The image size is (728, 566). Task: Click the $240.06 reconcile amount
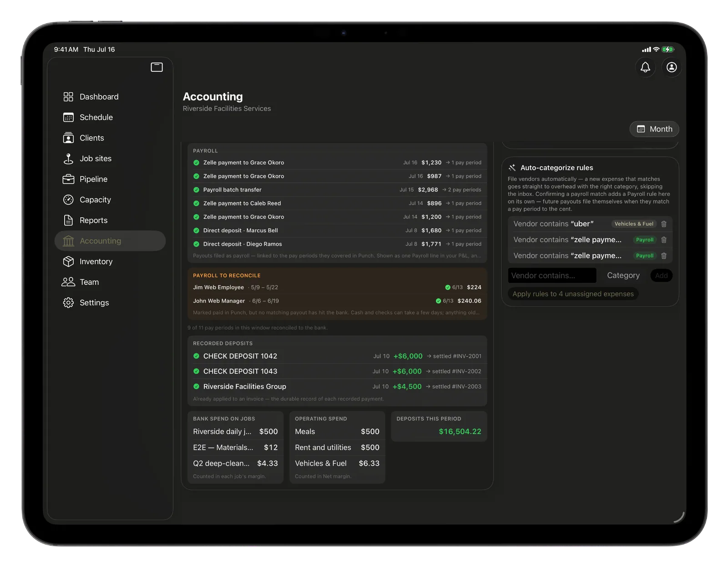[469, 301]
